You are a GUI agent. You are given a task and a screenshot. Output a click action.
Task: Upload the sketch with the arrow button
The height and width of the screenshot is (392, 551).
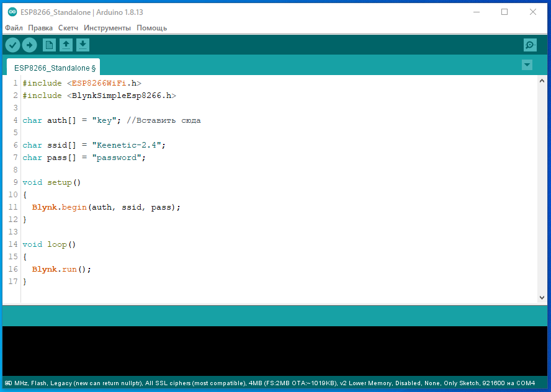point(29,45)
